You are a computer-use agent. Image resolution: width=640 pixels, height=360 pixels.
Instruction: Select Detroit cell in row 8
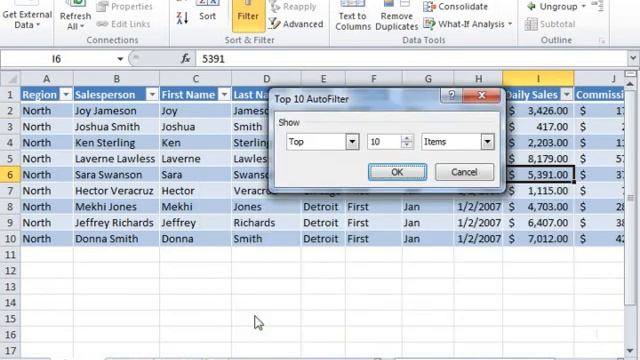(x=323, y=207)
